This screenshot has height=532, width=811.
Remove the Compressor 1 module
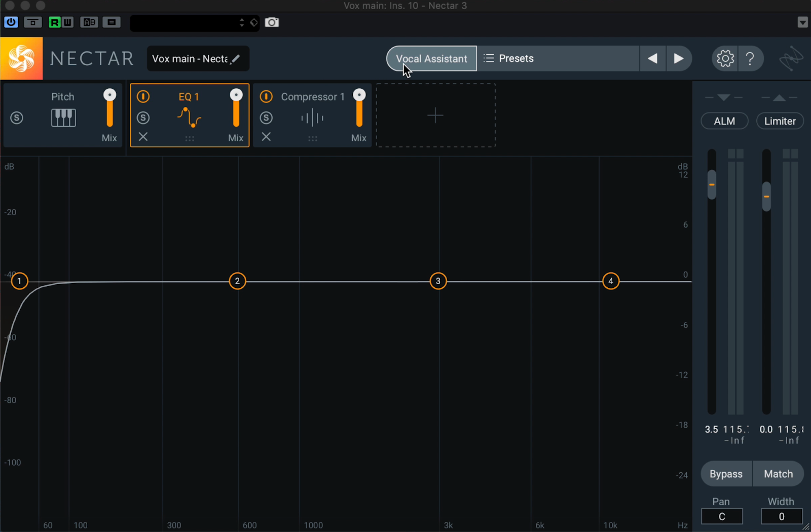266,137
